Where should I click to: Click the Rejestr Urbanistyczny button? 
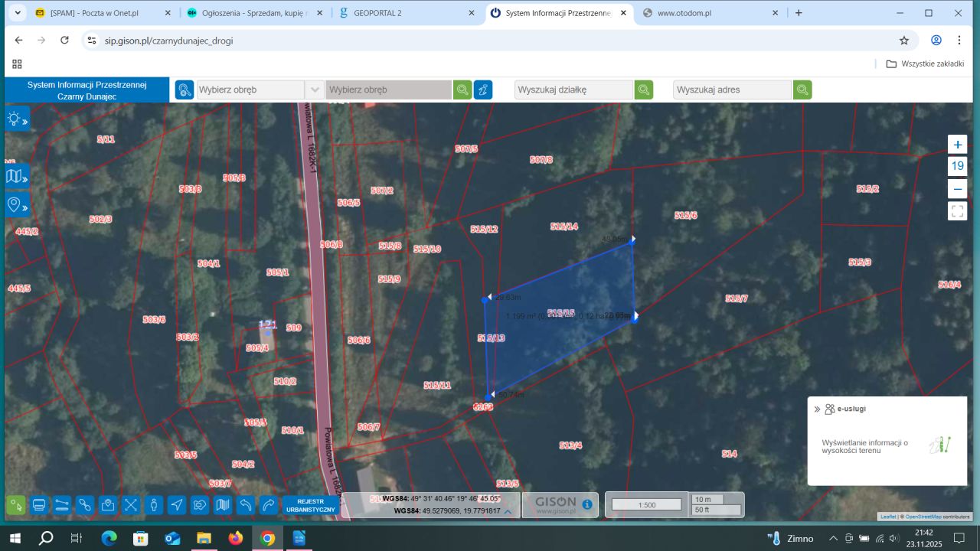[311, 505]
